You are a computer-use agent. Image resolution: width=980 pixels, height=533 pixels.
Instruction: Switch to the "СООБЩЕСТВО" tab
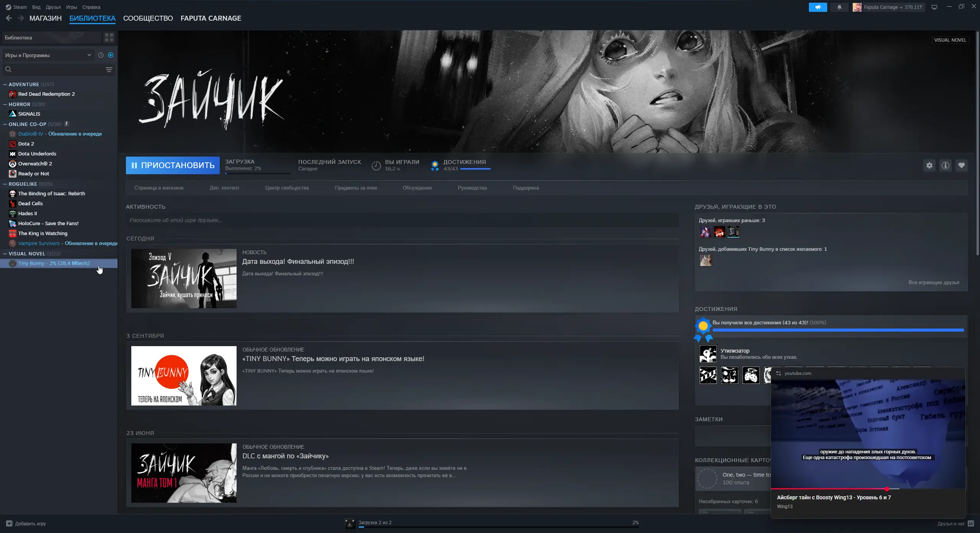pos(148,18)
